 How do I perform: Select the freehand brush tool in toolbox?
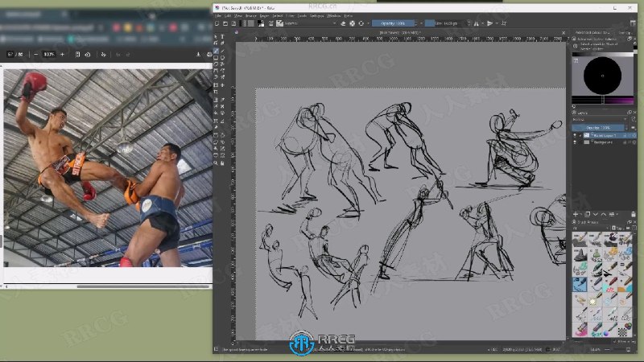pos(217,51)
